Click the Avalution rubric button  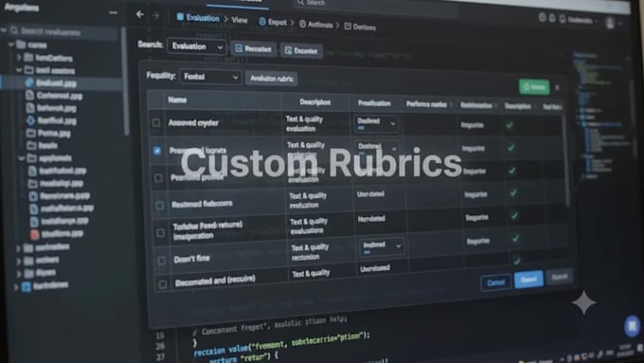tap(271, 79)
